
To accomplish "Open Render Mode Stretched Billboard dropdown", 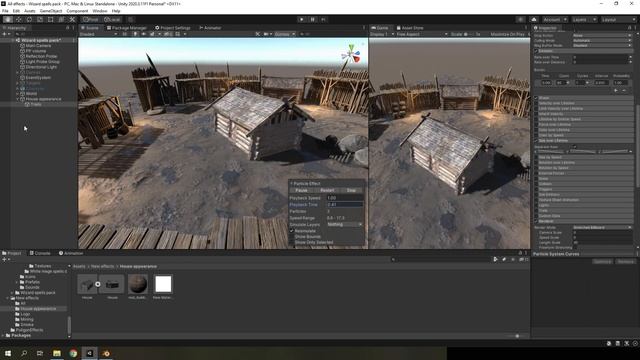I will coord(602,227).
